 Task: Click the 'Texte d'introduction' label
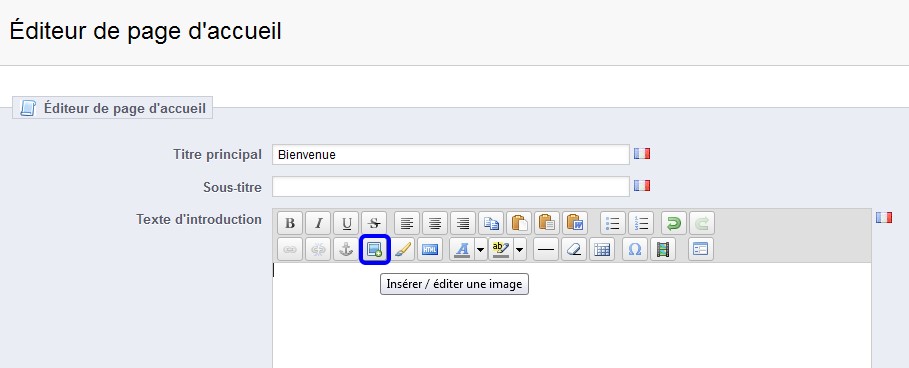tap(199, 219)
